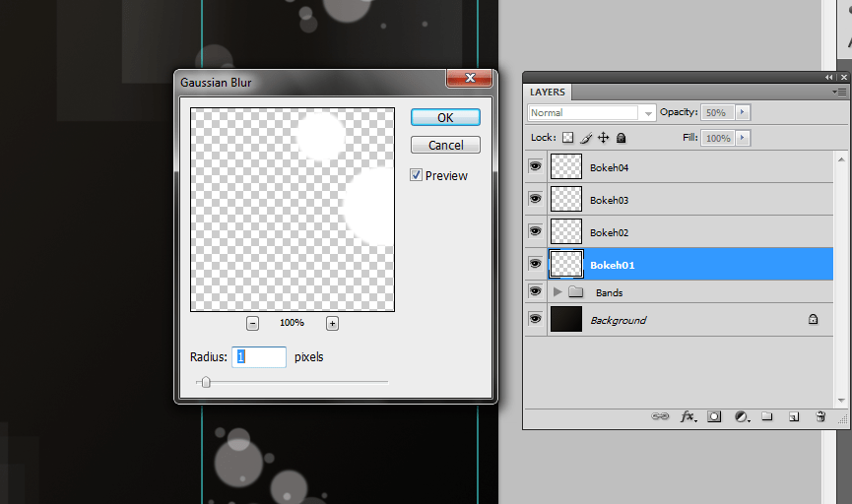Hide the Bokeh04 layer
The width and height of the screenshot is (852, 504).
pyautogui.click(x=536, y=167)
